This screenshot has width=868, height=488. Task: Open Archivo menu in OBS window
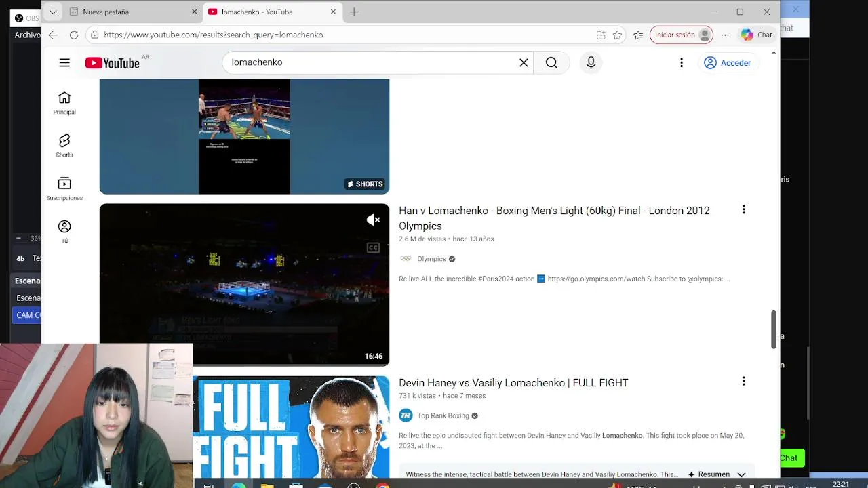pos(27,35)
